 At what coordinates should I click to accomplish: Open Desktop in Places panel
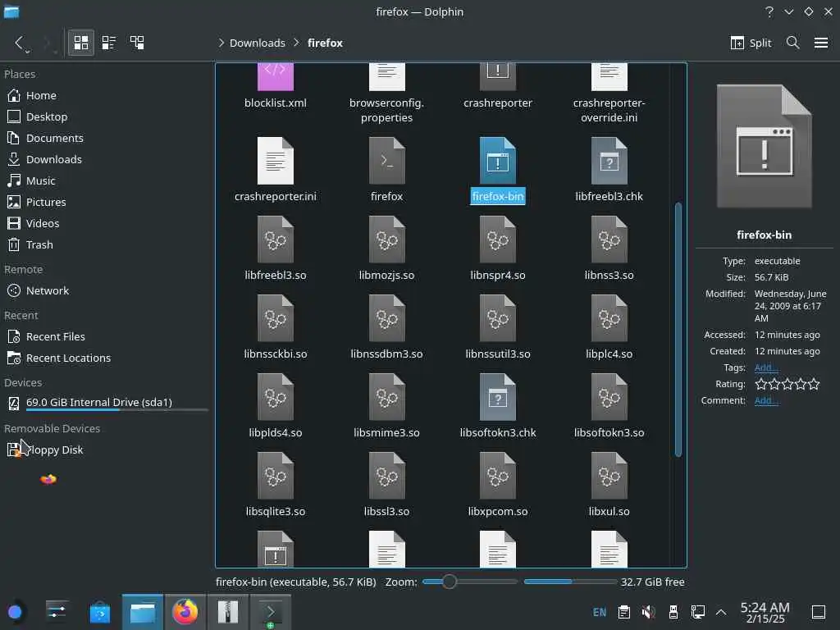106,116
